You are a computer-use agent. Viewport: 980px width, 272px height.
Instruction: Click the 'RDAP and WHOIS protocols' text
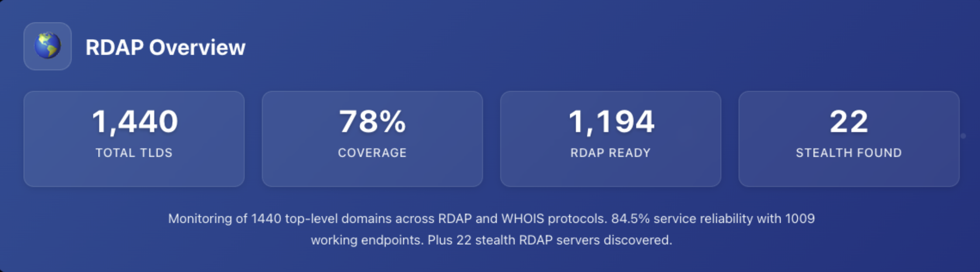522,219
